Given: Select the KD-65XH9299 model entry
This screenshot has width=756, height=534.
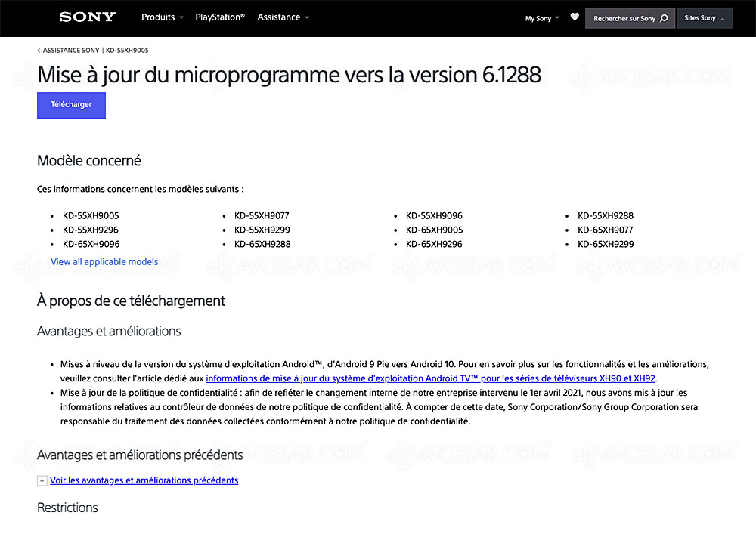Looking at the screenshot, I should coord(606,244).
